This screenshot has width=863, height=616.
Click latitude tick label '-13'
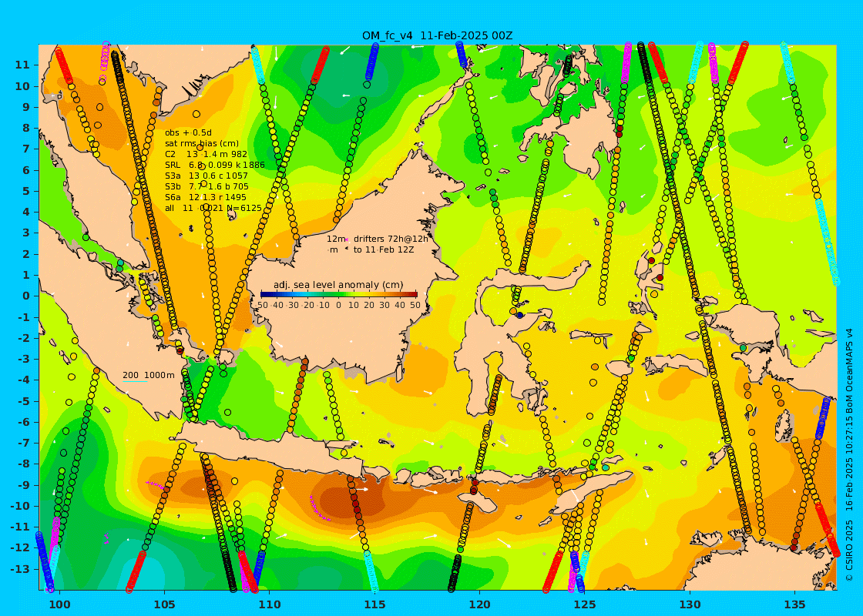(x=20, y=569)
